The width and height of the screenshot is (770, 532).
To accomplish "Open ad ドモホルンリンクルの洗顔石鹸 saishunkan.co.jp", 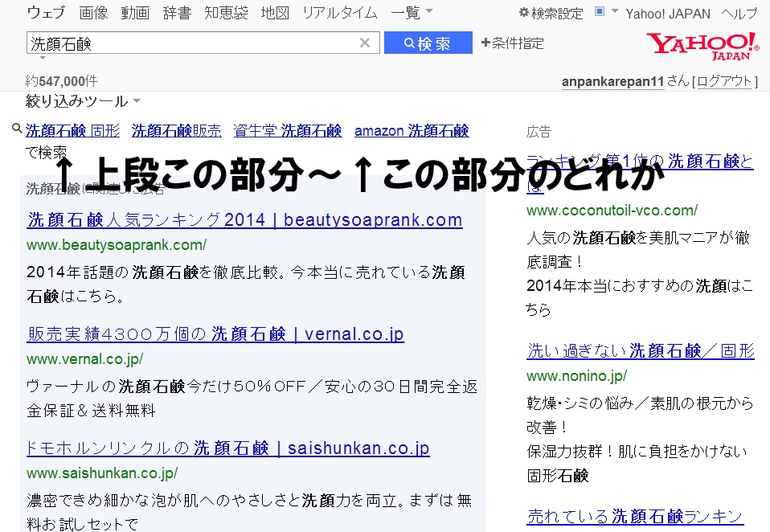I will point(228,448).
